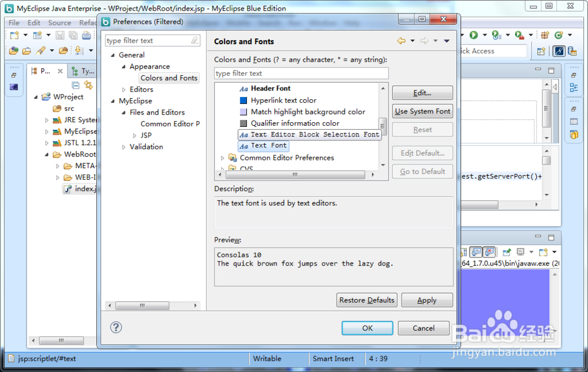Click the OK button
This screenshot has width=588, height=372.
tap(367, 328)
